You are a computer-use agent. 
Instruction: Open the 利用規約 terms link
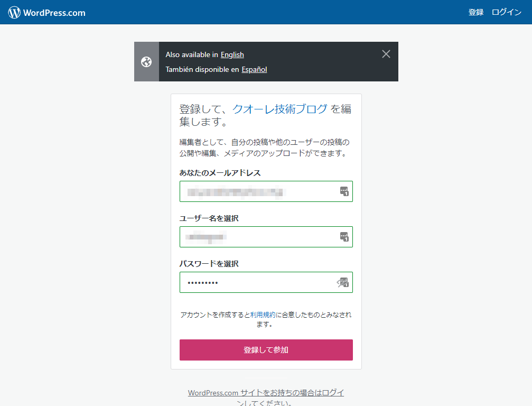click(263, 315)
